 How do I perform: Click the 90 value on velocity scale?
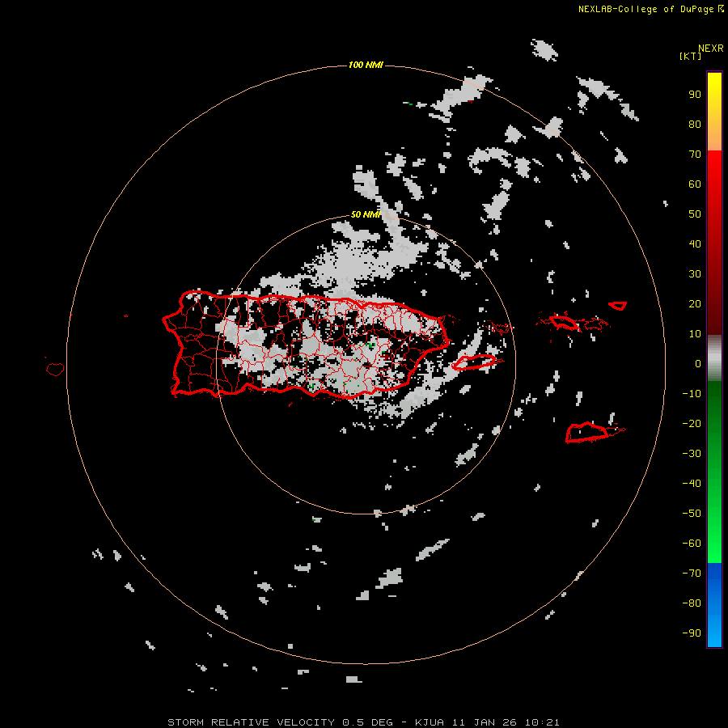(695, 95)
